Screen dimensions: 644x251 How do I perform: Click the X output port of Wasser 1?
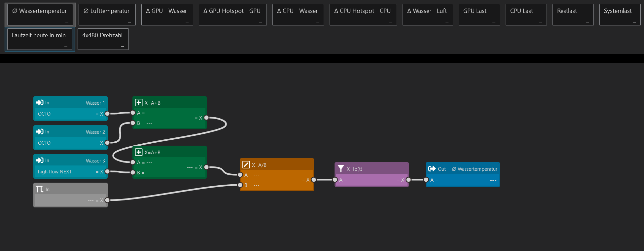coord(107,114)
